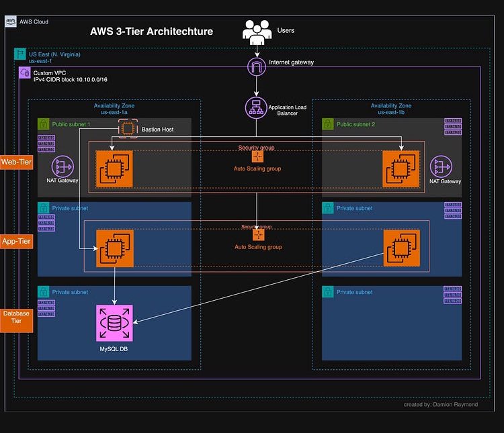Click route table icon in App-Tier subnet us-east-1b

click(x=453, y=210)
